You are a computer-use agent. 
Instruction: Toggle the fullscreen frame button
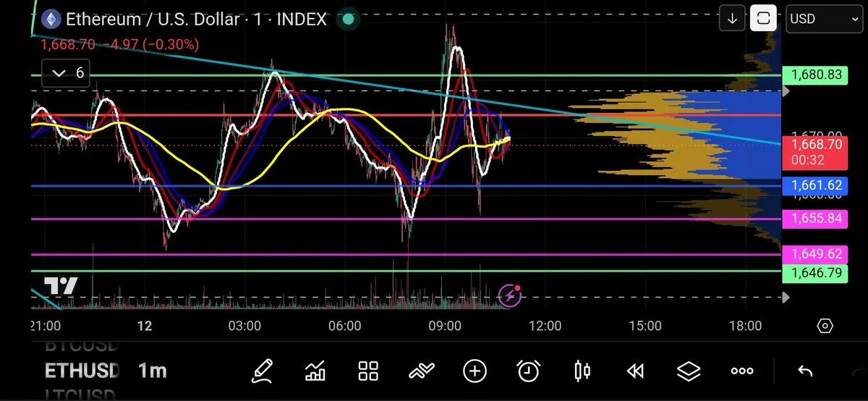(x=763, y=18)
